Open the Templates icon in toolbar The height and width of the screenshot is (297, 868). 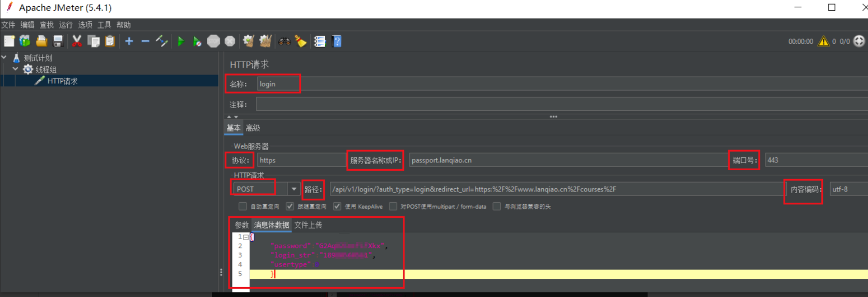click(x=25, y=41)
